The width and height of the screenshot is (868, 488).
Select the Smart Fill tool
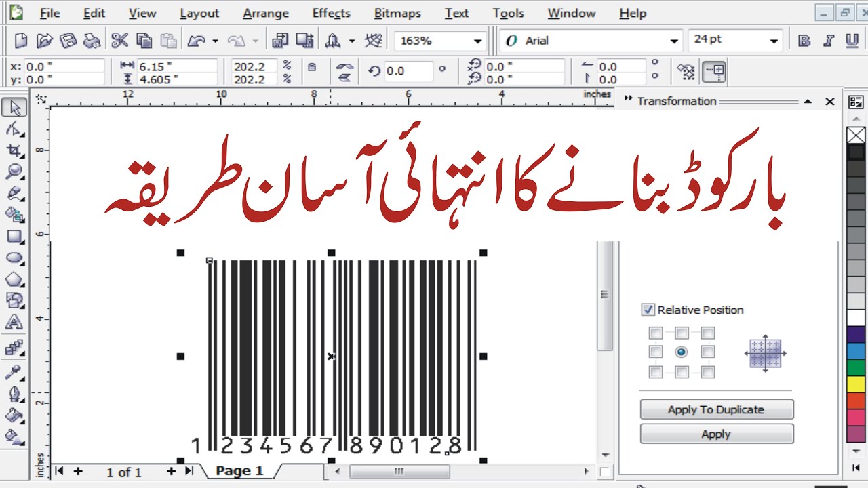pos(14,215)
